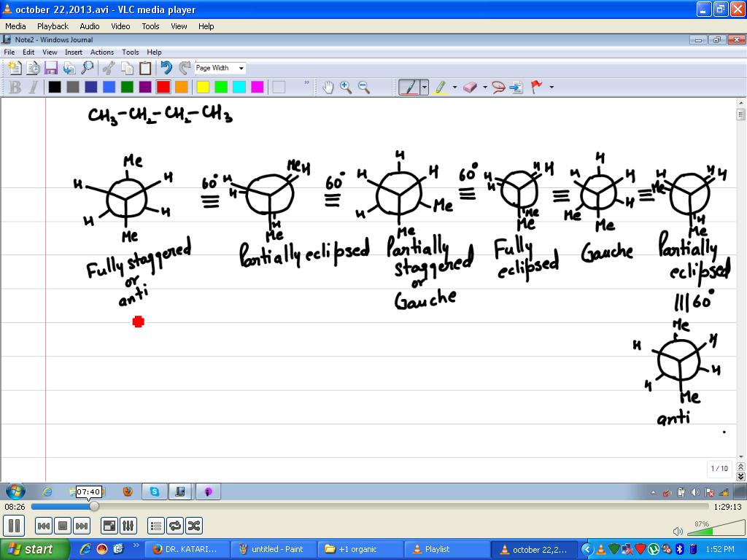
Task: Open VLC Help menu
Action: click(206, 26)
